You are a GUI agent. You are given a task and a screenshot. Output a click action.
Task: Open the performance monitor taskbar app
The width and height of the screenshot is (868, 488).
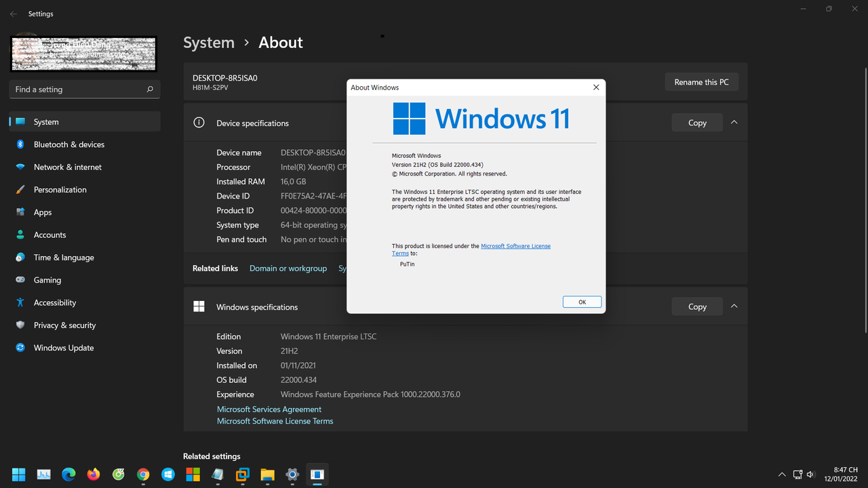[x=44, y=474]
